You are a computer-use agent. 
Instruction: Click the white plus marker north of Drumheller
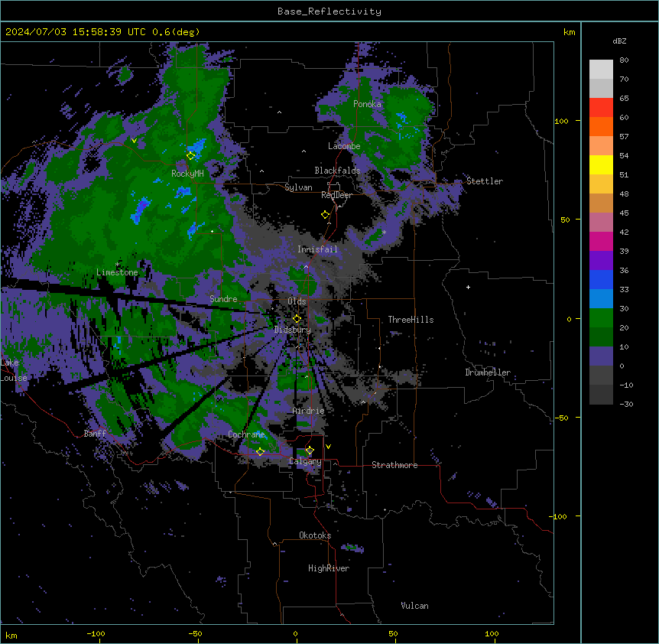coord(468,287)
